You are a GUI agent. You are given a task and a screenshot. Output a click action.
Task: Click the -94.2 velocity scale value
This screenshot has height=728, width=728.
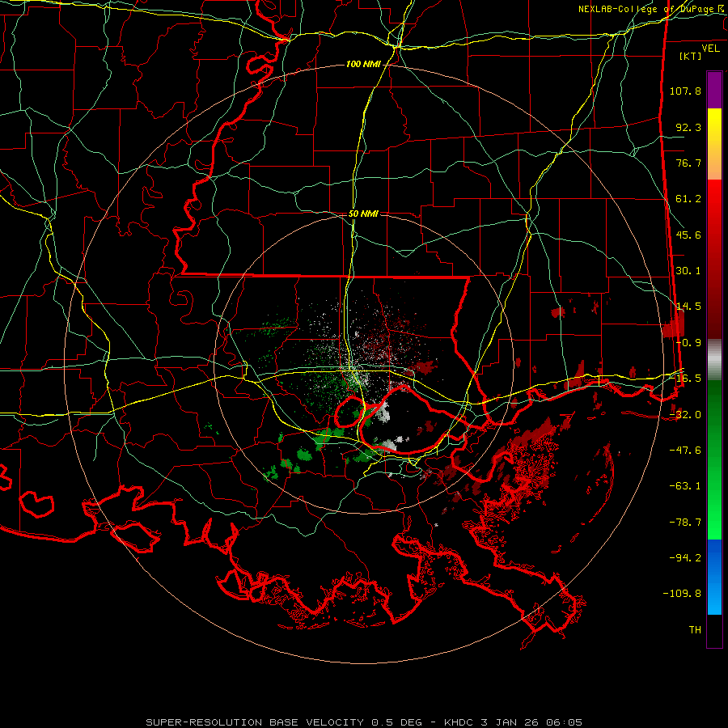coord(685,558)
